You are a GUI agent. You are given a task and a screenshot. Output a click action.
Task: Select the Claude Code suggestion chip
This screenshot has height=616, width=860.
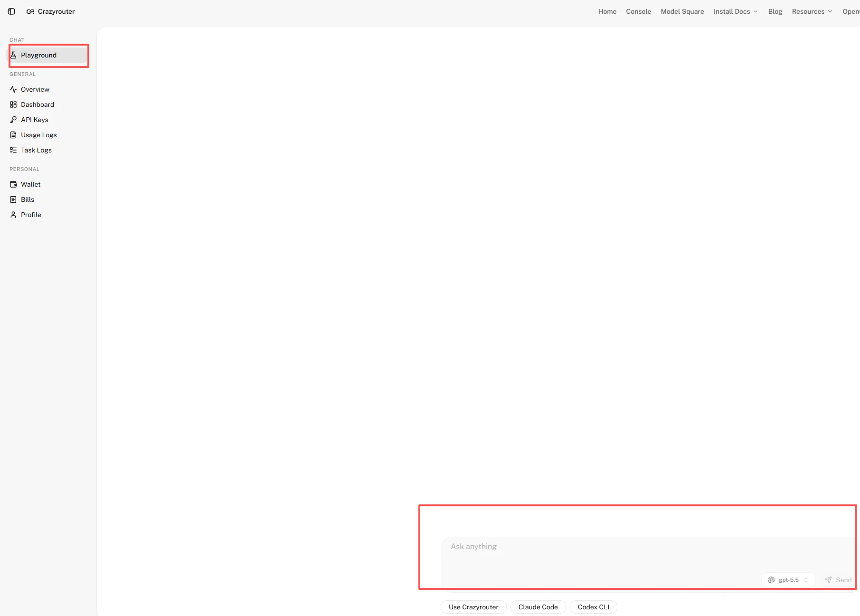point(538,607)
